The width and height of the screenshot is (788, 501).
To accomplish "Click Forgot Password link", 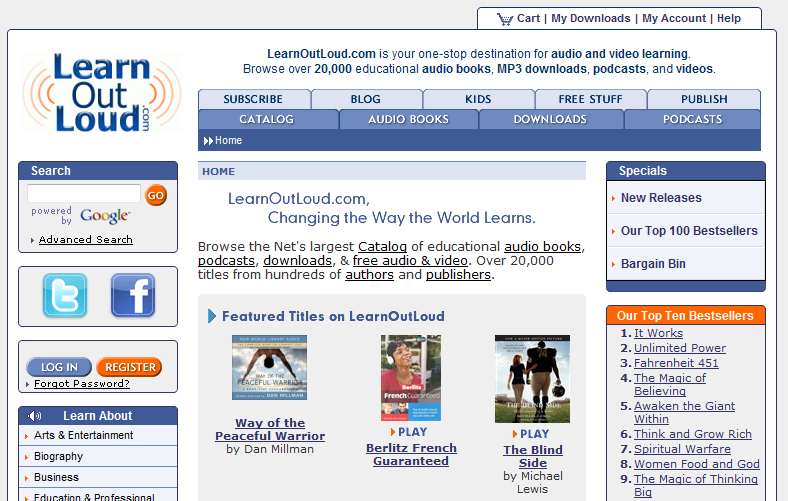I will coord(82,384).
